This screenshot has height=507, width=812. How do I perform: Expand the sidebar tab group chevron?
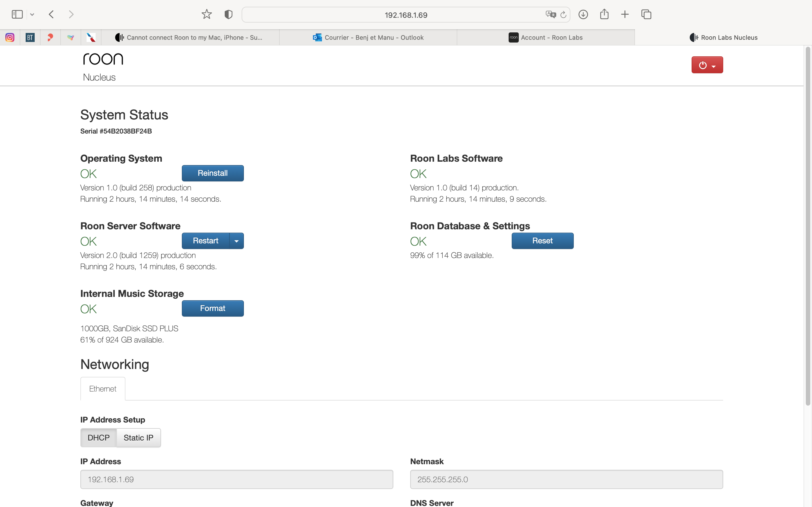tap(32, 14)
